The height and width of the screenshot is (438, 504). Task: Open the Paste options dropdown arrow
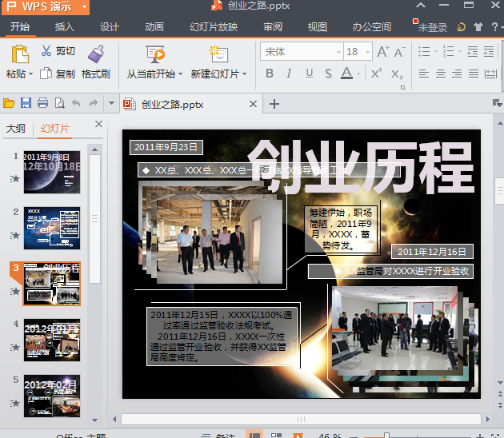click(30, 74)
